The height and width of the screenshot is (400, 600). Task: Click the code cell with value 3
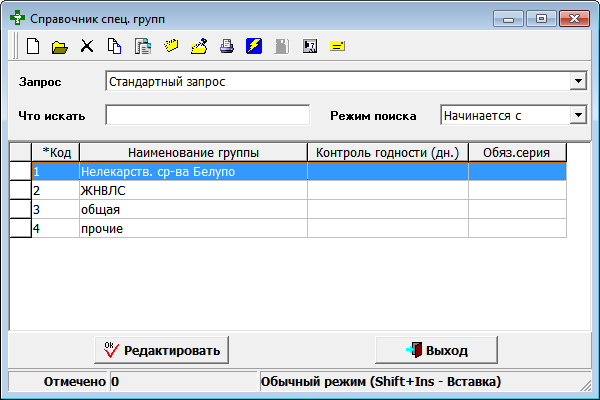(x=55, y=209)
